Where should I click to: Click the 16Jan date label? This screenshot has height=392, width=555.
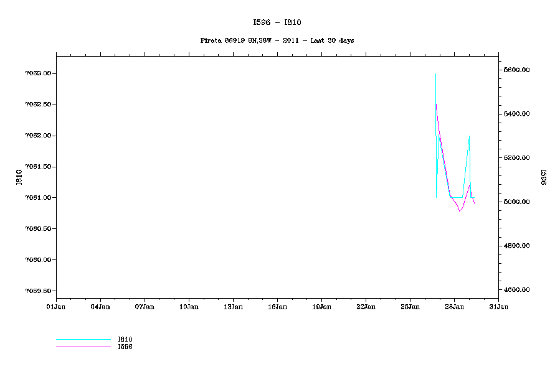(x=277, y=307)
